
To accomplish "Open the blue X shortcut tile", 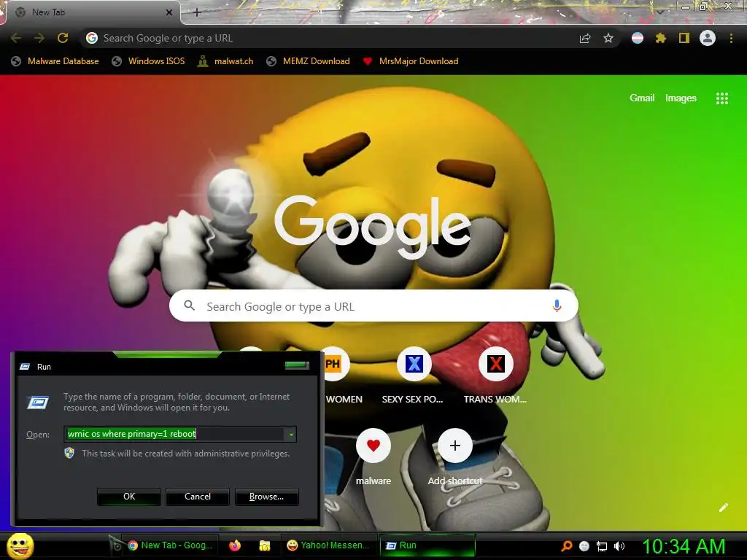I will coord(414,364).
